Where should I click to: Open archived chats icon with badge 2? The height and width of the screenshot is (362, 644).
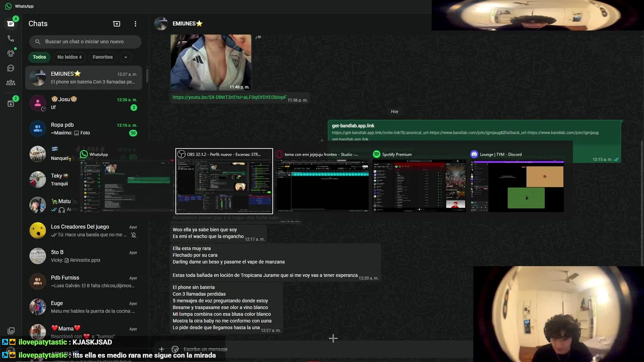(x=11, y=104)
